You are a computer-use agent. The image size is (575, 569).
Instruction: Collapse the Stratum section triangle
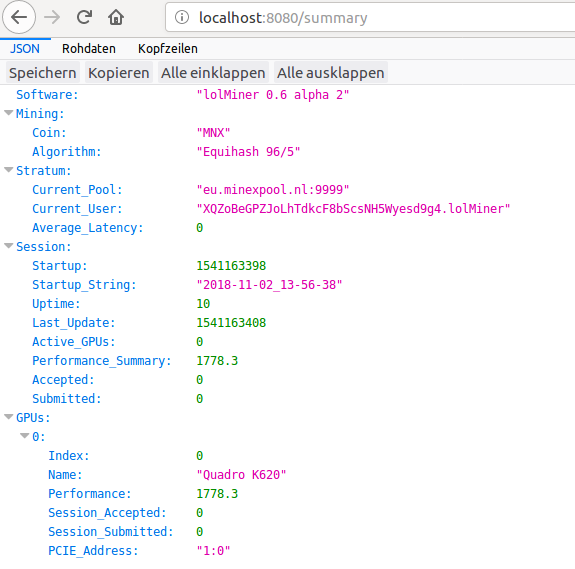click(x=9, y=170)
